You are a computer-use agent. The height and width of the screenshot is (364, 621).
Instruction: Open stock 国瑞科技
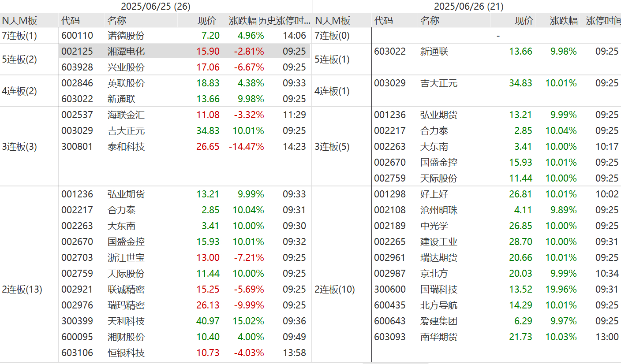point(439,290)
